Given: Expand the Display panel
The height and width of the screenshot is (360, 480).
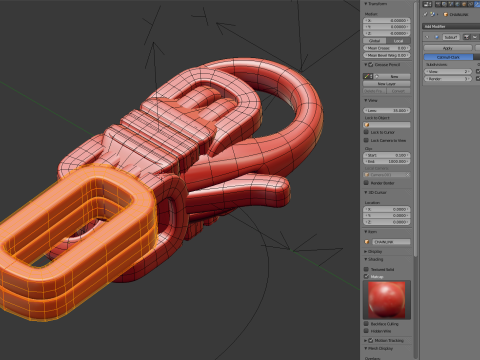Looking at the screenshot, I should coord(366,251).
